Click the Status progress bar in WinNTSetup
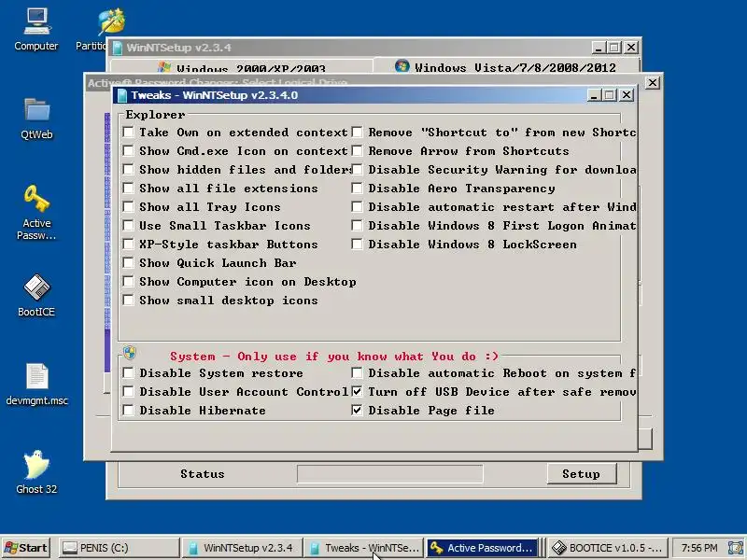This screenshot has width=747, height=560. [389, 474]
